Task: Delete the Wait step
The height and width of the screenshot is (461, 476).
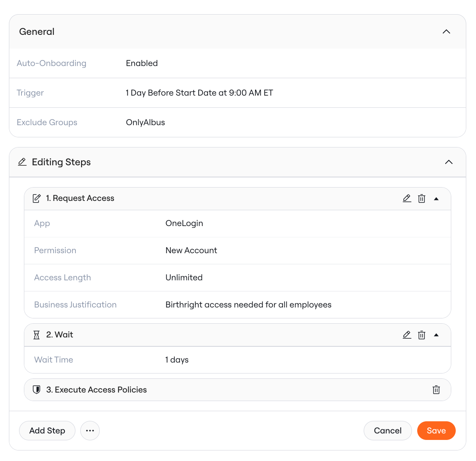Action: click(422, 335)
